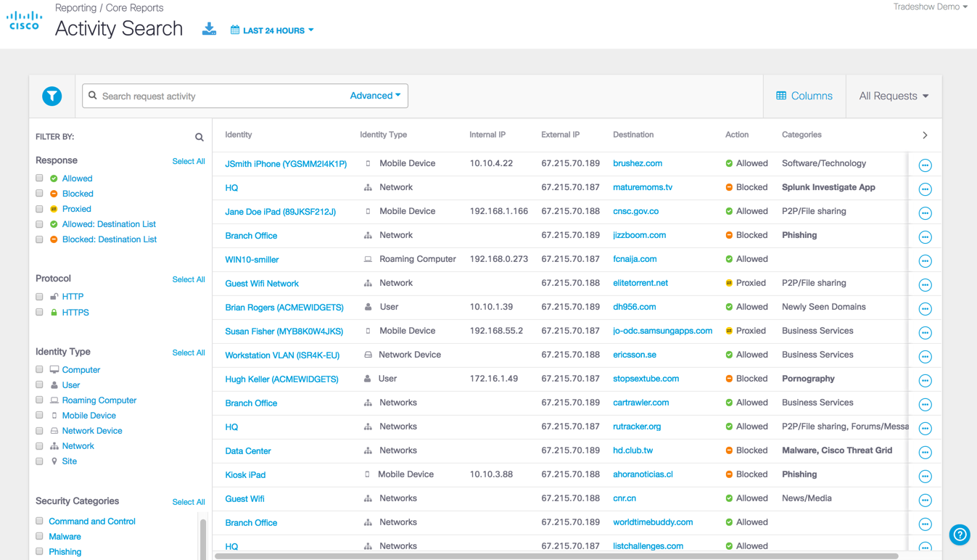Screen dimensions: 977x560
Task: Open the Columns selector
Action: tap(804, 96)
